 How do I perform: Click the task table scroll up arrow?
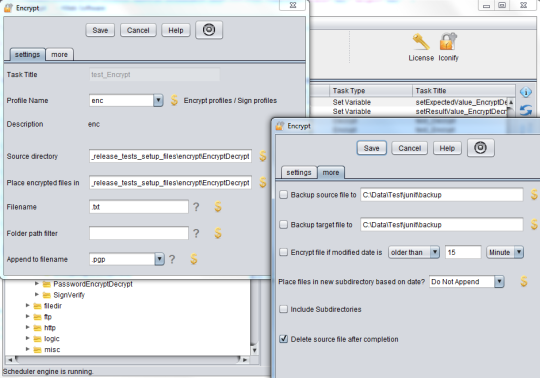(x=511, y=103)
